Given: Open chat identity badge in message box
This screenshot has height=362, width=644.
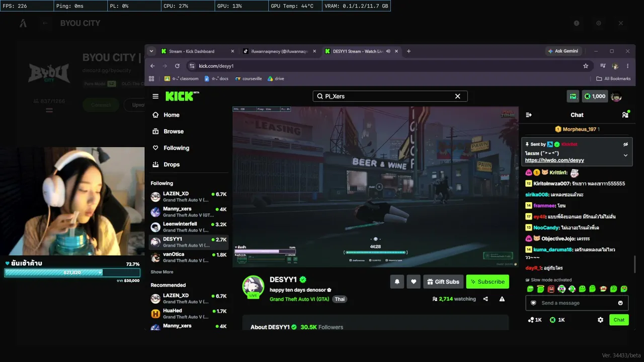Looking at the screenshot, I should point(534,303).
